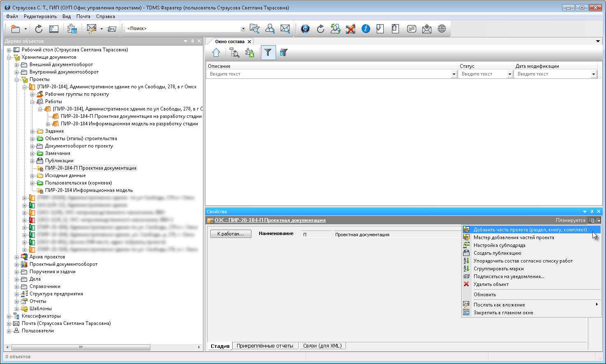This screenshot has width=606, height=364.
Task: Click the document upload arrow icon
Action: coord(395,29)
